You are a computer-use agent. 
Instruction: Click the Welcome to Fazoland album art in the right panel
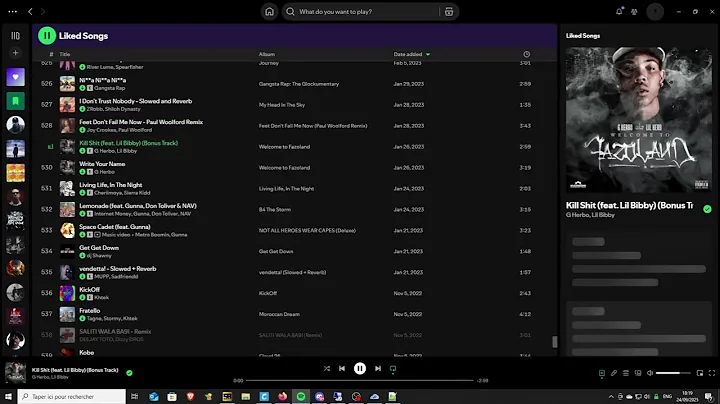click(x=639, y=119)
